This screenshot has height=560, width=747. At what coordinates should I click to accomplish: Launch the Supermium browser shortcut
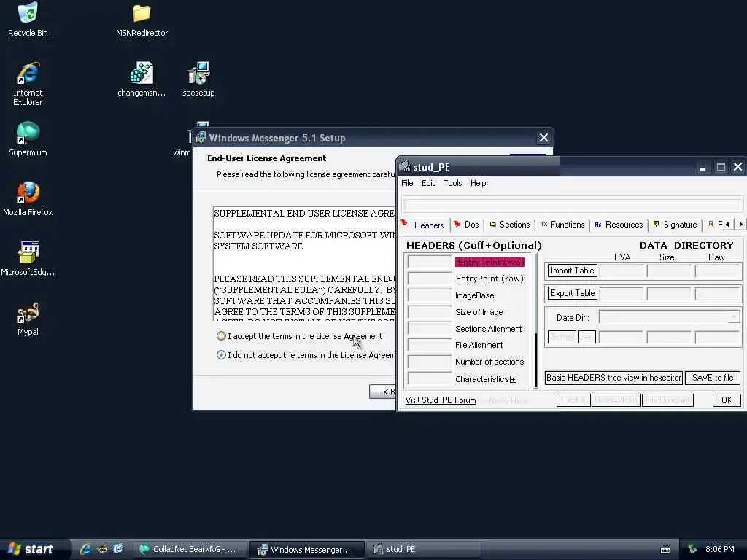28,139
